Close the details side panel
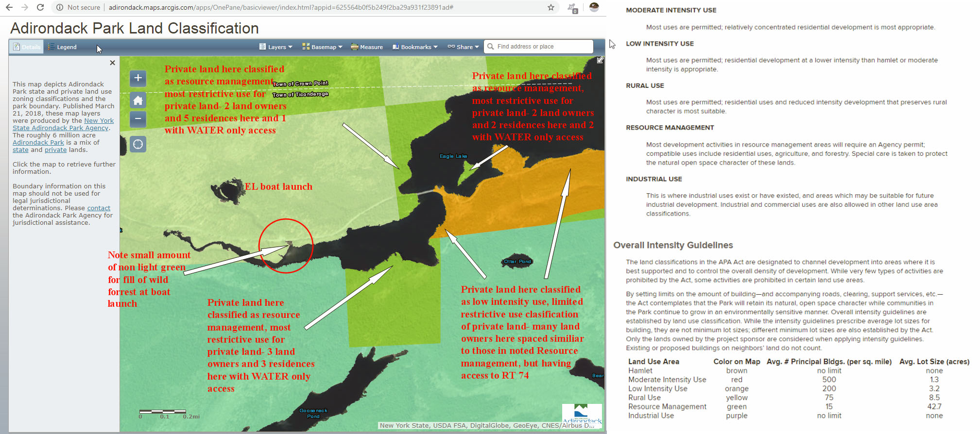980x434 pixels. [x=112, y=63]
